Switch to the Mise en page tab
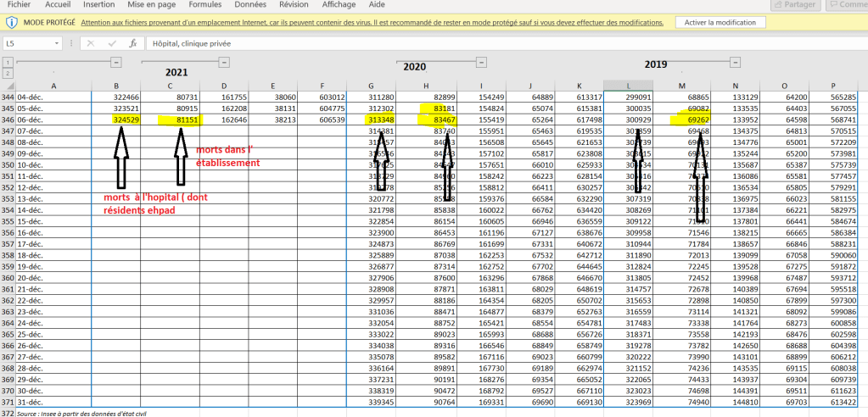Image resolution: width=868 pixels, height=417 pixels. (x=151, y=4)
